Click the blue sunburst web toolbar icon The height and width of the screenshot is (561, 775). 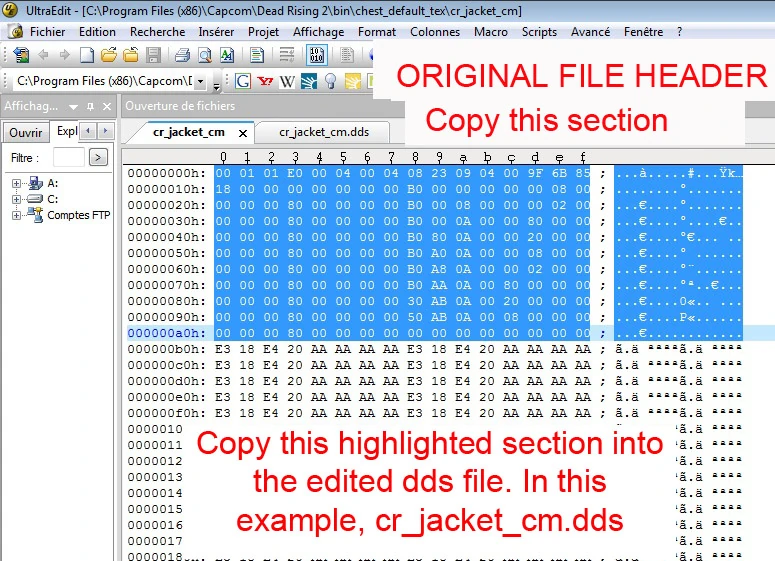tap(309, 81)
